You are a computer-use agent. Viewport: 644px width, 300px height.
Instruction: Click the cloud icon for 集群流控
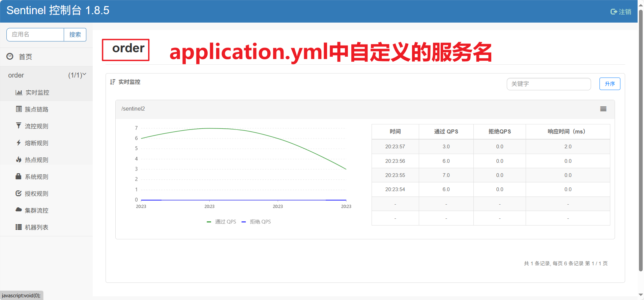click(x=19, y=210)
